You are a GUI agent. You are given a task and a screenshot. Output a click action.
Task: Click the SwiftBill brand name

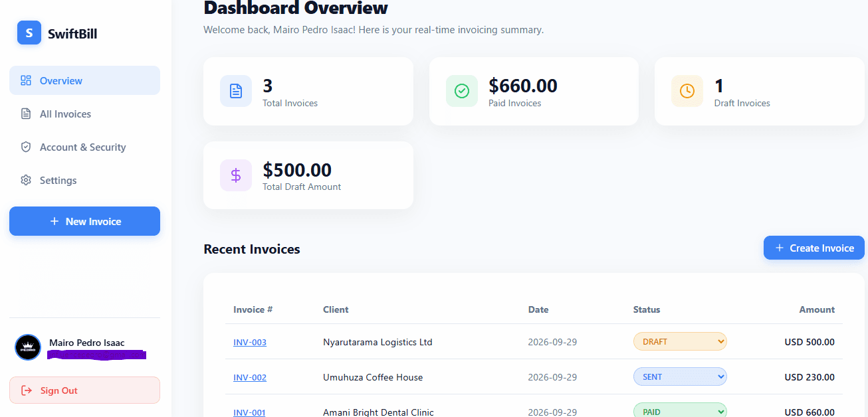point(72,33)
